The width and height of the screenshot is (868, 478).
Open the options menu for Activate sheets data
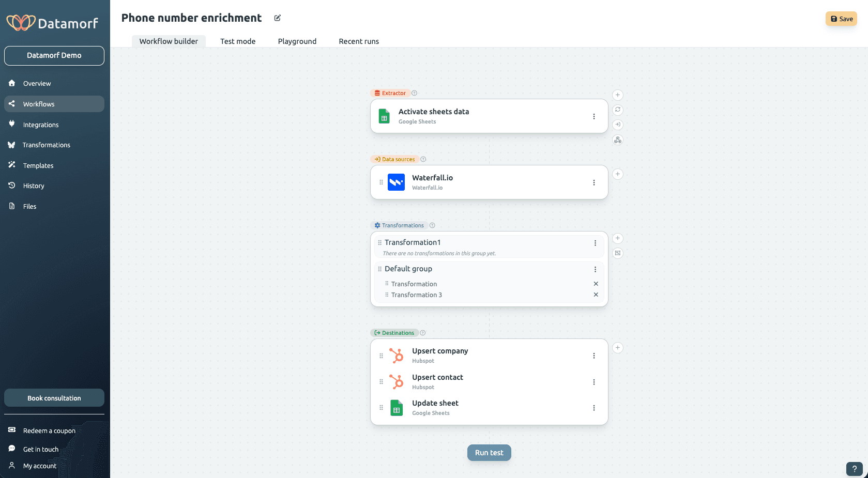594,116
